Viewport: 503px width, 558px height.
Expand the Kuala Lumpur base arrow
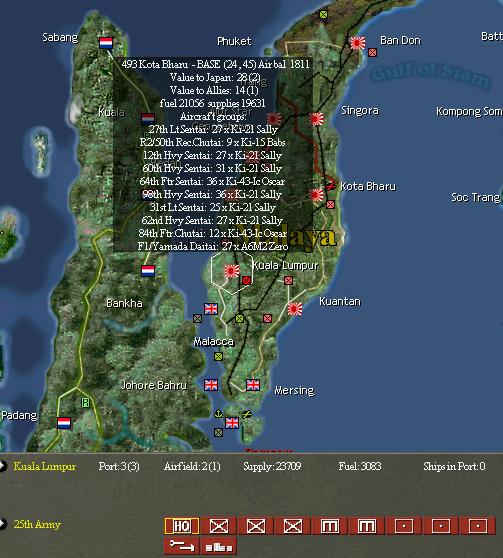pyautogui.click(x=3, y=466)
